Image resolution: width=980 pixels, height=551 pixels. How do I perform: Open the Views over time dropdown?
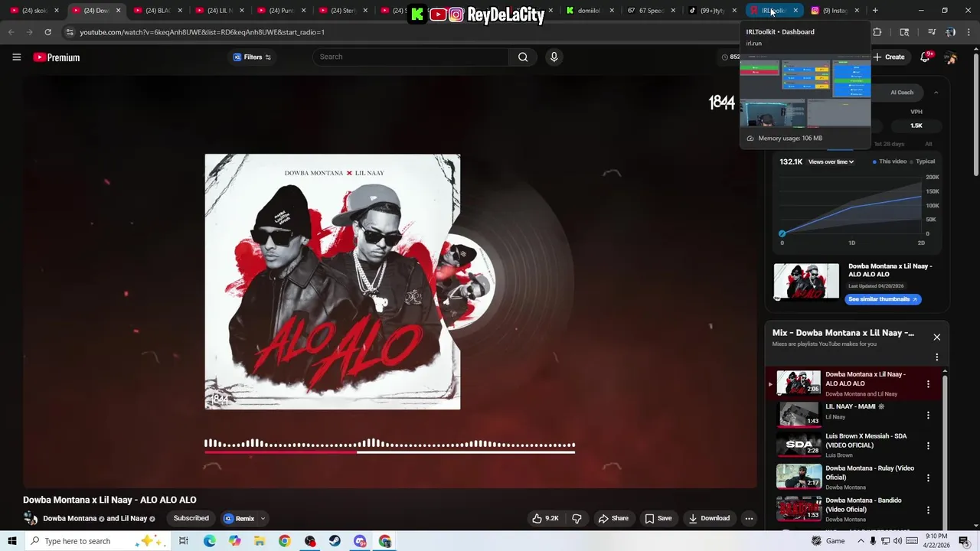point(831,161)
